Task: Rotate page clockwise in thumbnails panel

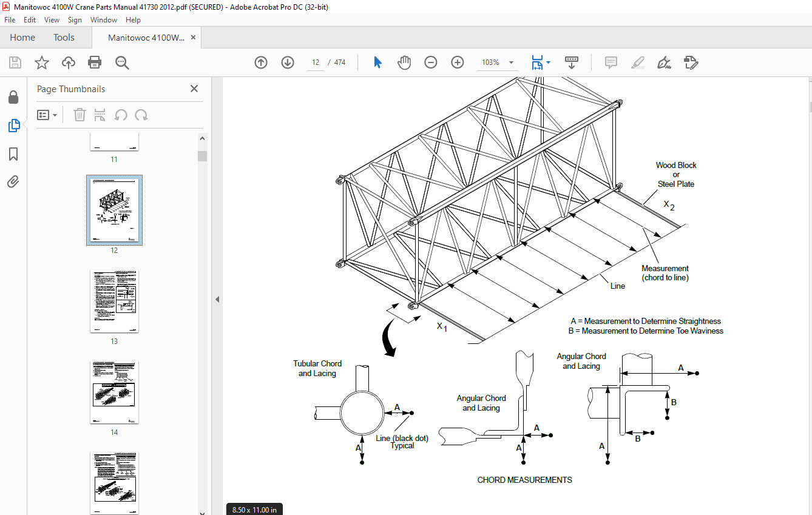Action: pyautogui.click(x=141, y=115)
